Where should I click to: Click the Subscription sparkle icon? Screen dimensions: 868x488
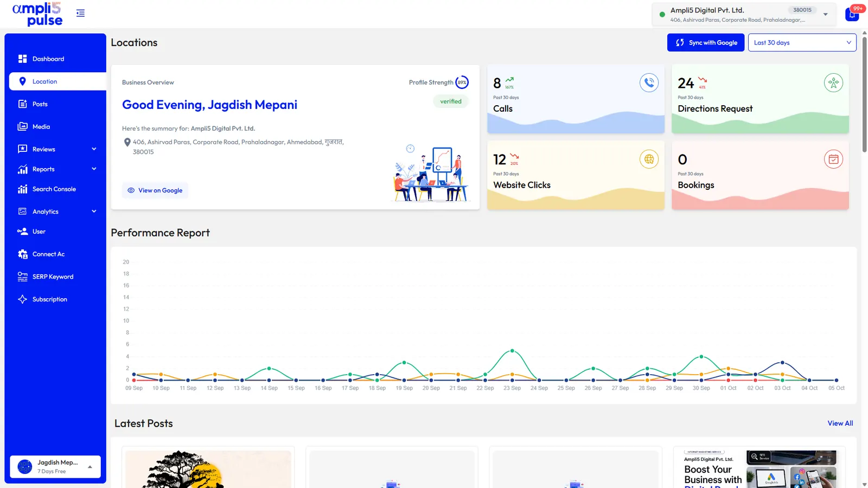click(22, 299)
